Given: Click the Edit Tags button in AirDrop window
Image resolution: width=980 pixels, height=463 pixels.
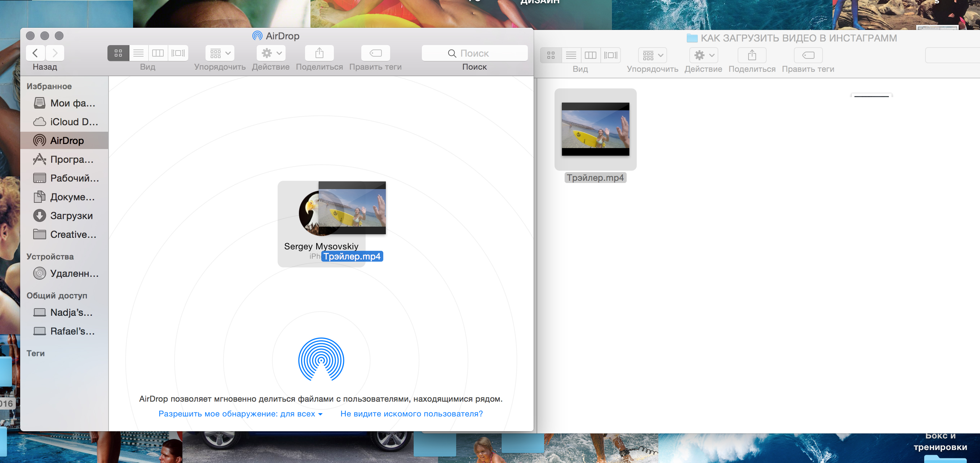Looking at the screenshot, I should point(375,53).
